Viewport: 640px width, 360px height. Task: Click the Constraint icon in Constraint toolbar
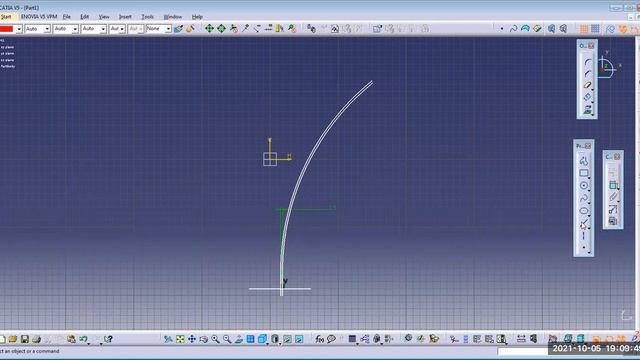point(613,185)
